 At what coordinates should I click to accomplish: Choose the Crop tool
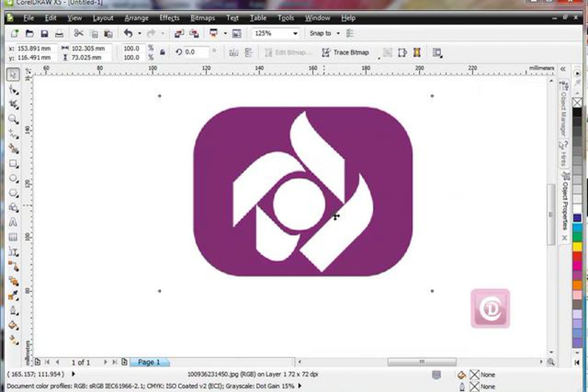coord(13,104)
